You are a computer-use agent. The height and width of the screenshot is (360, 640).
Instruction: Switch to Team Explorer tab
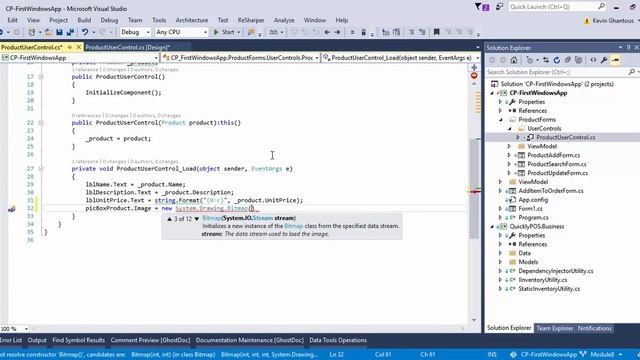555,328
